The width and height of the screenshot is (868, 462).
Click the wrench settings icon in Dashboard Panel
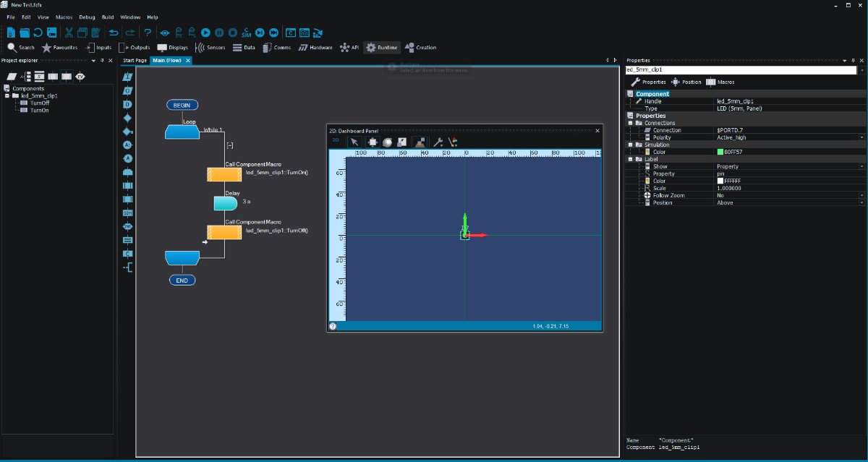point(437,142)
